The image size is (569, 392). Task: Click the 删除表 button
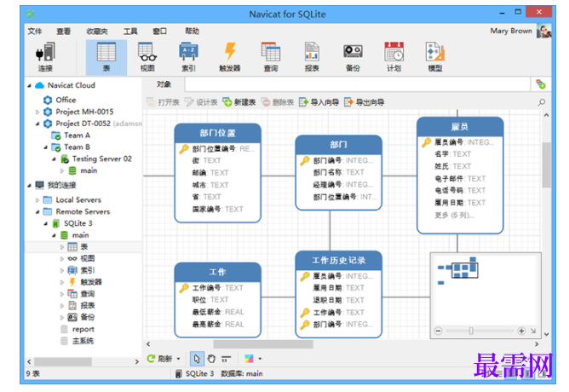coord(278,102)
